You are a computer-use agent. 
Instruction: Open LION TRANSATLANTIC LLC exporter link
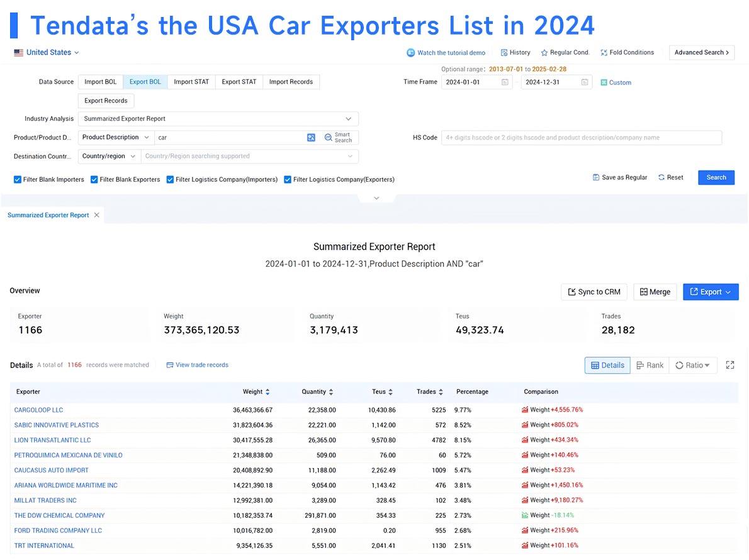click(52, 440)
